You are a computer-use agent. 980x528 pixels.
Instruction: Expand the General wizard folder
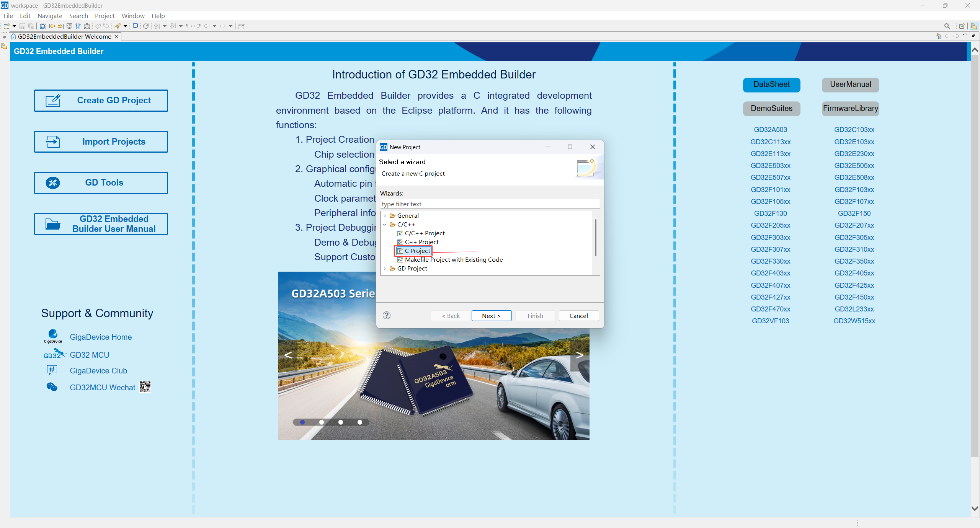385,216
